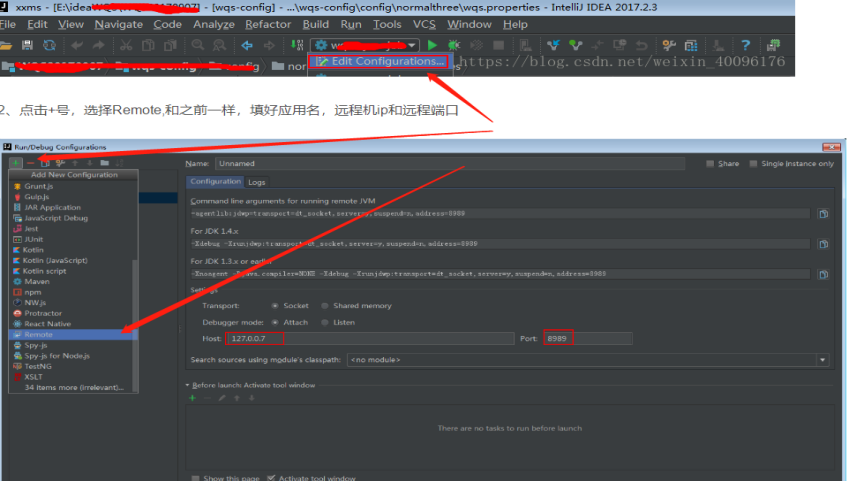Screen dimensions: 865x481
Task: Click 34 items more (irrelevant) entry
Action: [74, 387]
